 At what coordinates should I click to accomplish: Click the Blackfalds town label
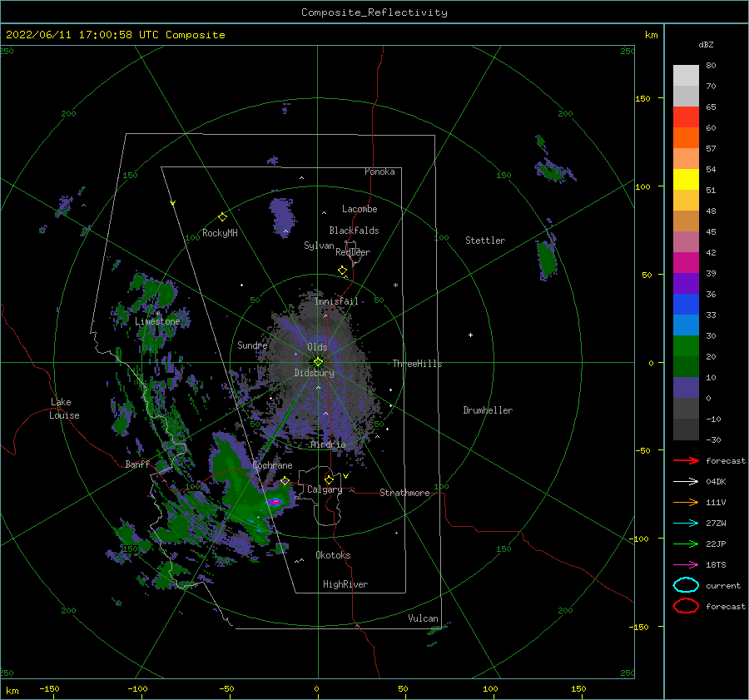coord(354,231)
